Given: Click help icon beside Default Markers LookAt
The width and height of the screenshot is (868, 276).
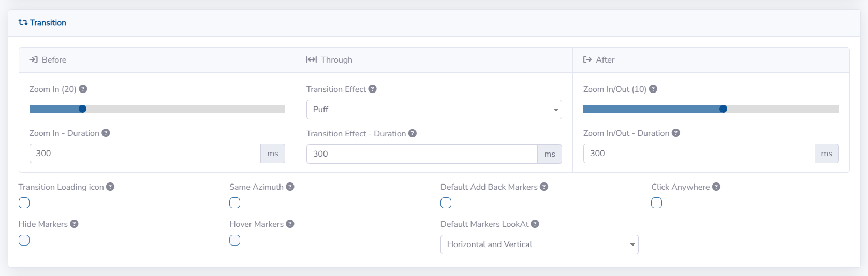Looking at the screenshot, I should 535,224.
